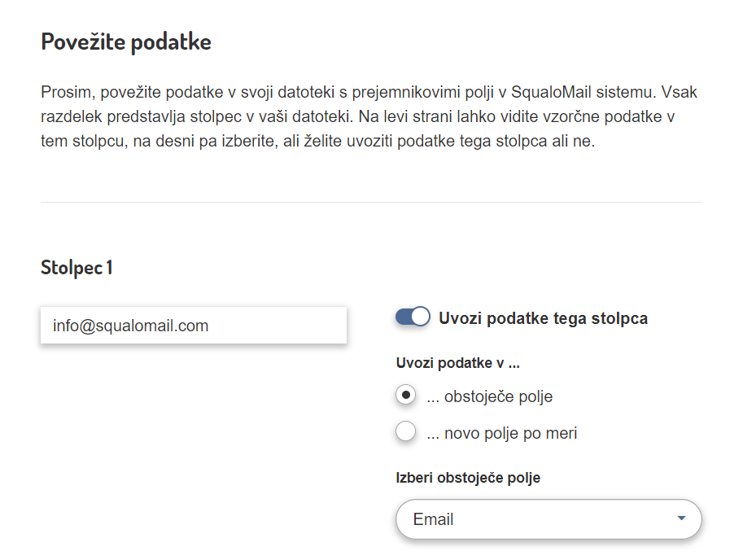
Task: Click the 'Uvozi podatke v ...' label
Action: click(457, 363)
